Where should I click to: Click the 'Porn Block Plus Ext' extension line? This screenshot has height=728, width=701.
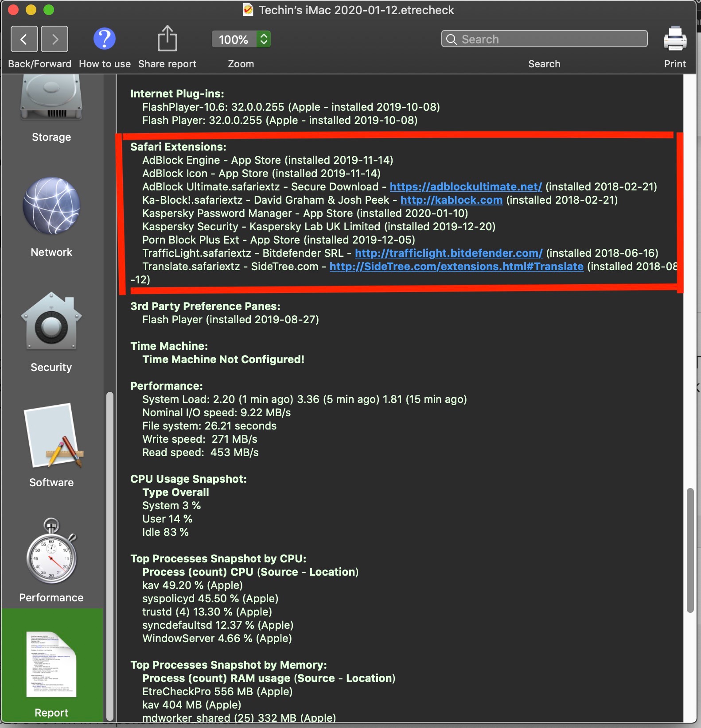[279, 240]
